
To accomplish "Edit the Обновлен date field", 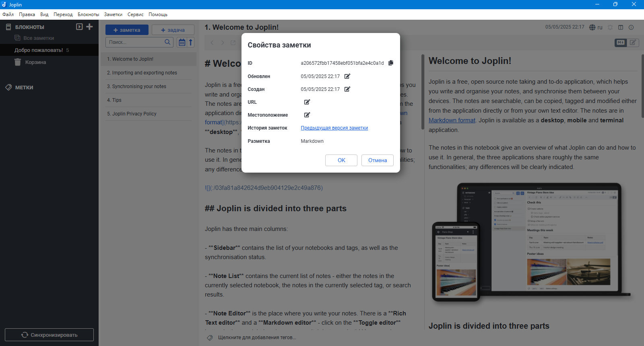I will point(347,76).
